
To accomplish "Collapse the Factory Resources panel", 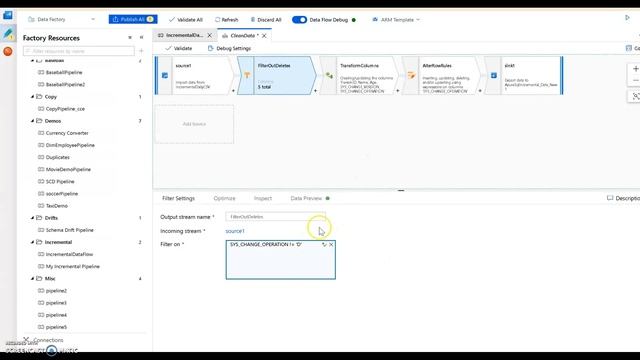I will (x=141, y=38).
